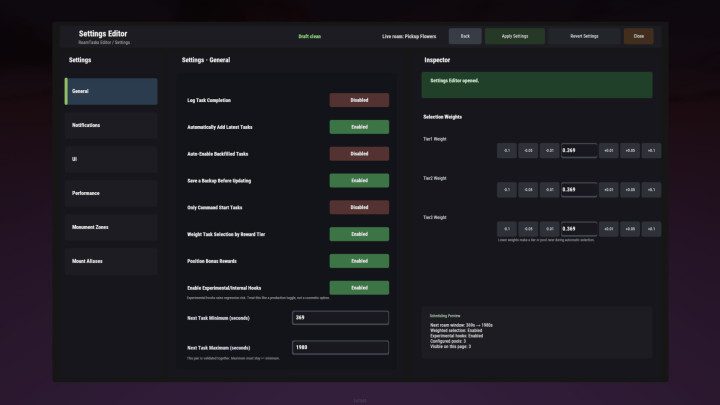This screenshot has height=405, width=720.
Task: Apply the settings with Apply Settings
Action: pyautogui.click(x=515, y=36)
